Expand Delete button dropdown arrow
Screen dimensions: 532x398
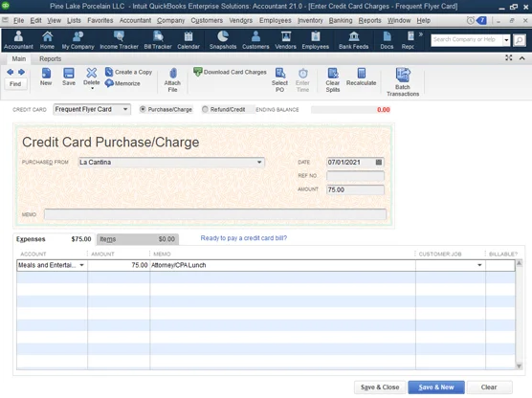tap(92, 88)
